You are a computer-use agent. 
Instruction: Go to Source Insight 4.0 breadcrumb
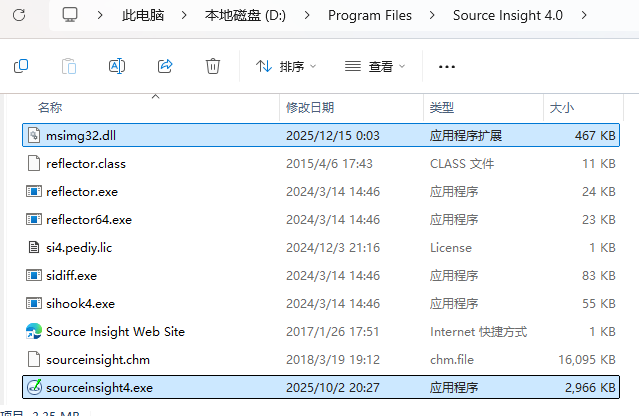[x=508, y=15]
